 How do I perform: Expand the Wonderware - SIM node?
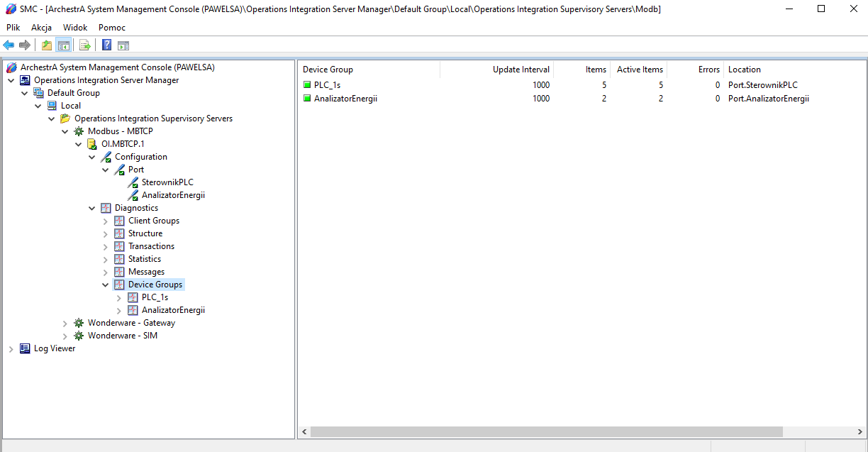point(65,336)
